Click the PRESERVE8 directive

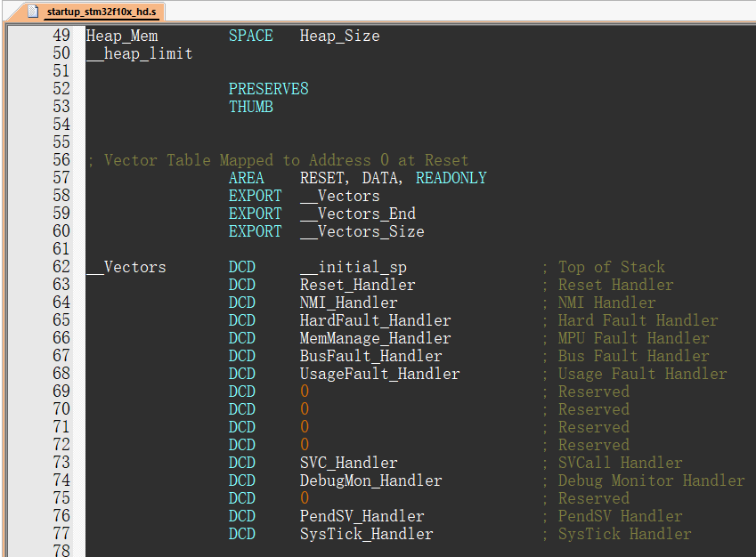(x=268, y=88)
